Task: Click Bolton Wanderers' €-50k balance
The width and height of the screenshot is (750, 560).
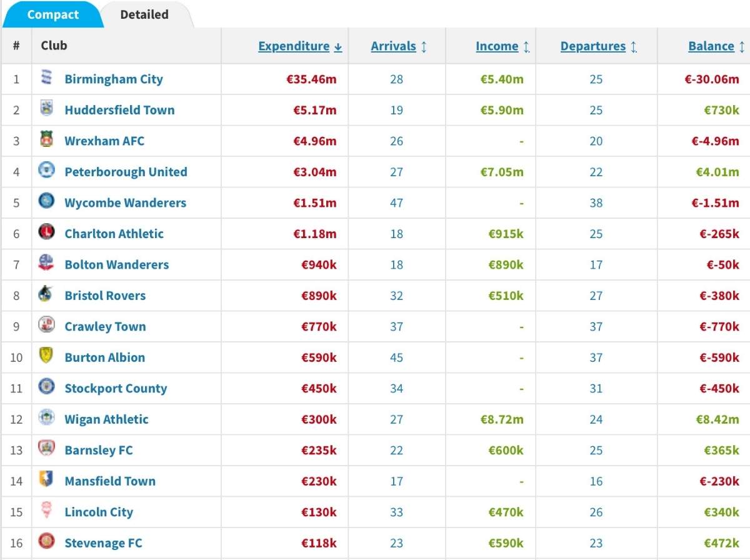Action: [722, 265]
